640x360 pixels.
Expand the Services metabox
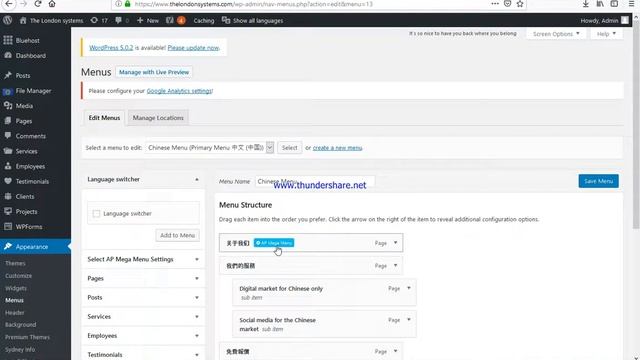197,317
